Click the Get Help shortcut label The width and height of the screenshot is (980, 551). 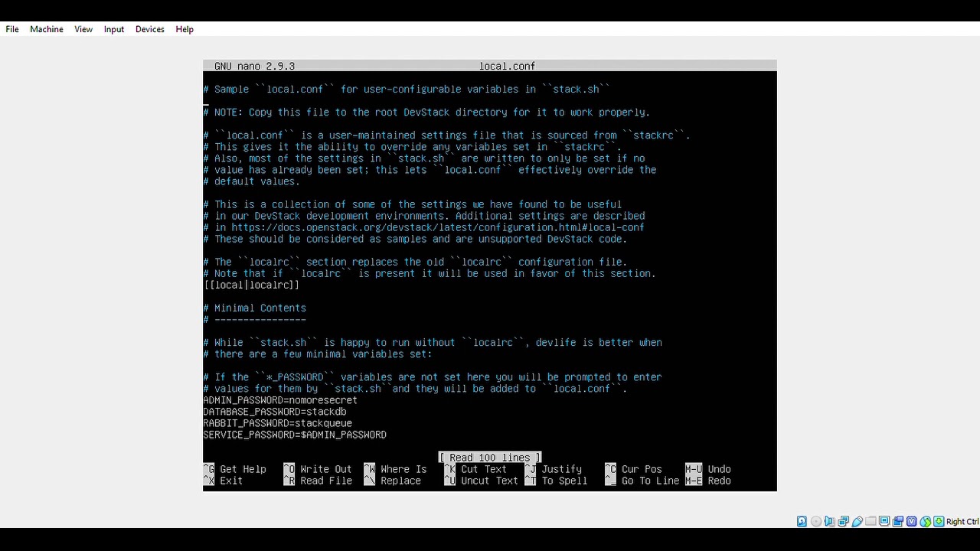[243, 469]
